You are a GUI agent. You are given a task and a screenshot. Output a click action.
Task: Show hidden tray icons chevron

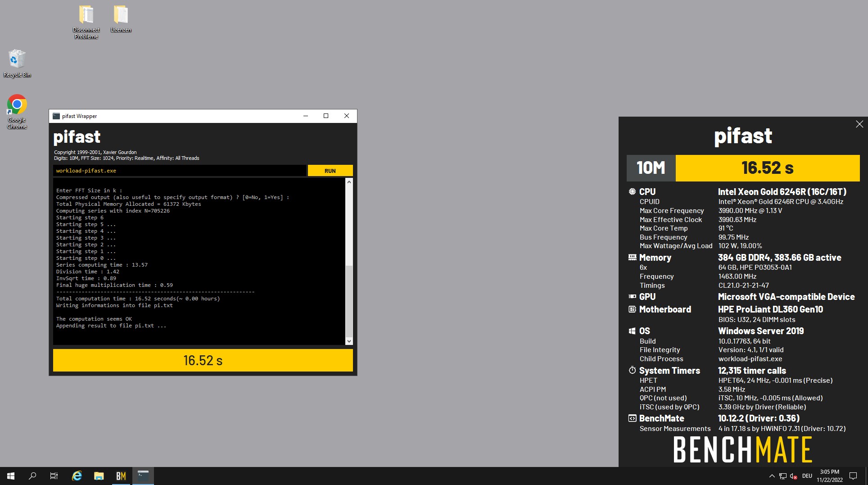point(772,476)
